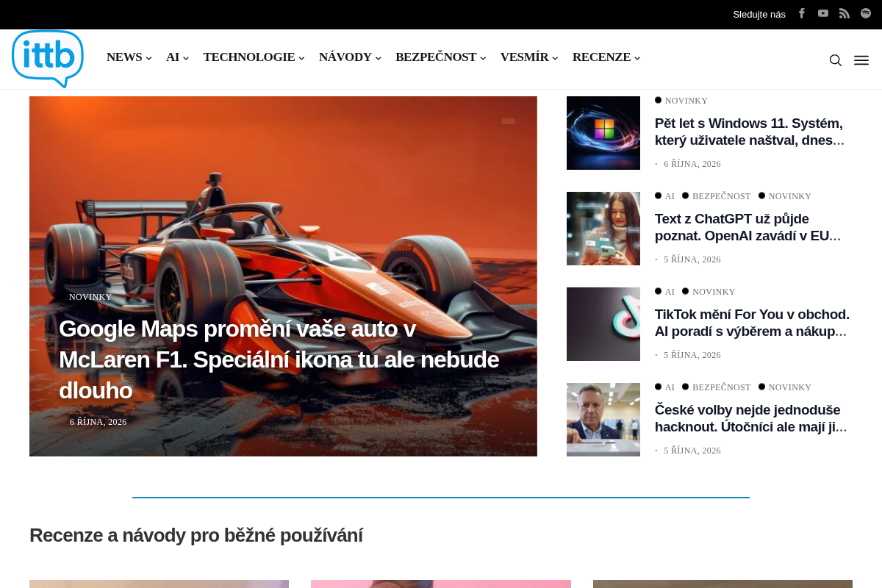
Task: Expand the chevron next to NÁVODY
Action: tap(378, 58)
